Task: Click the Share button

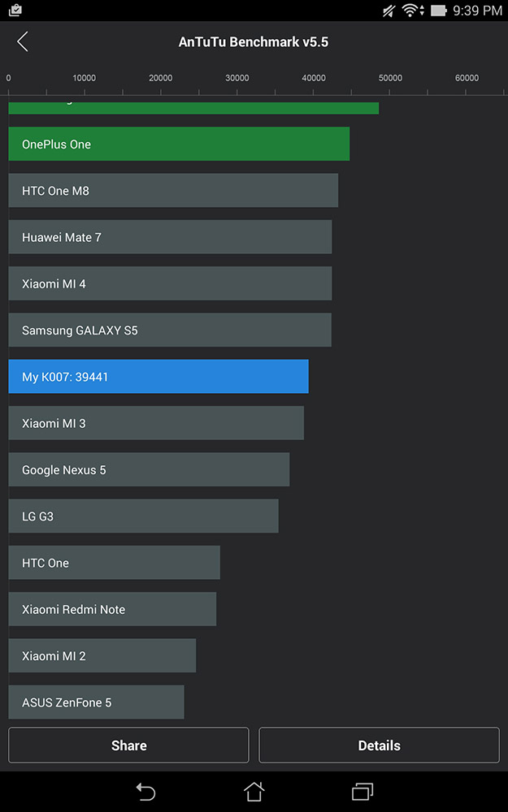Action: click(x=128, y=745)
